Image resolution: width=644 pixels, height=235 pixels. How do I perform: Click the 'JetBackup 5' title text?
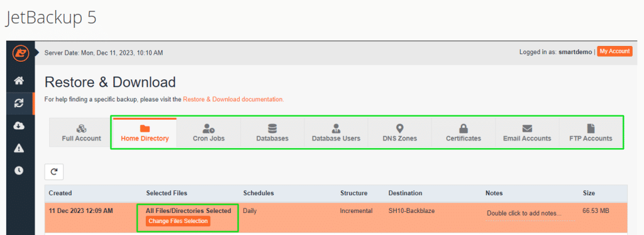[x=51, y=18]
